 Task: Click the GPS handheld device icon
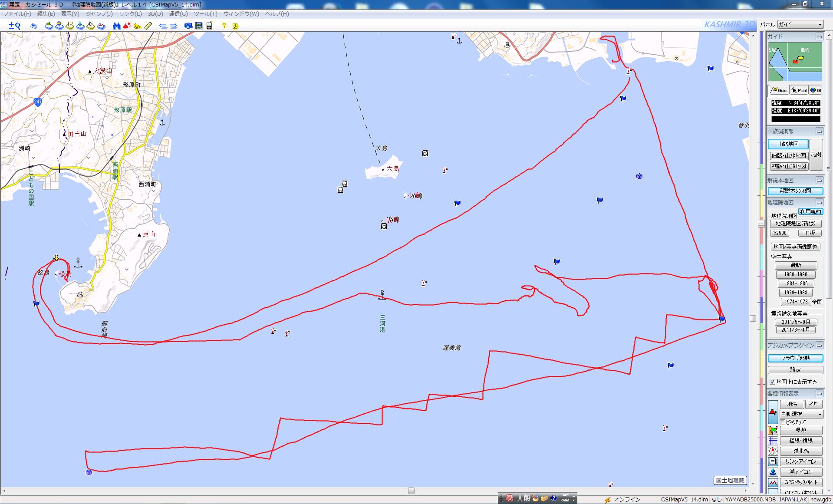[x=209, y=26]
